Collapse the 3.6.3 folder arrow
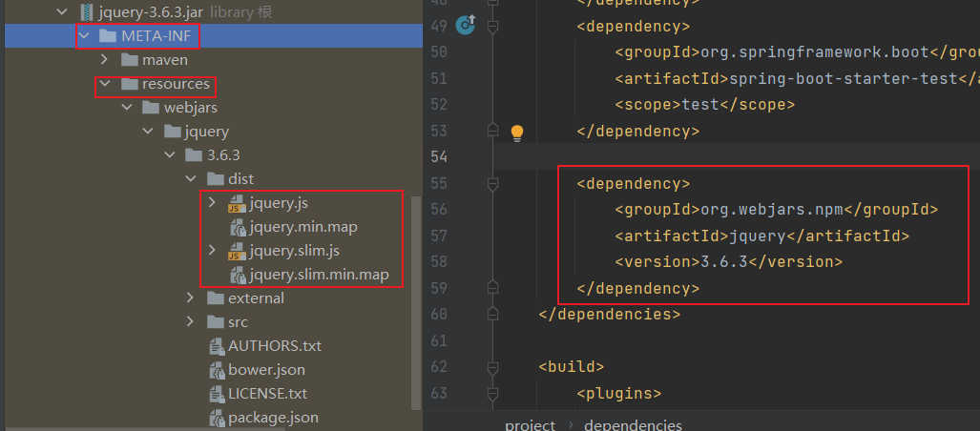The width and height of the screenshot is (980, 431). pos(170,154)
